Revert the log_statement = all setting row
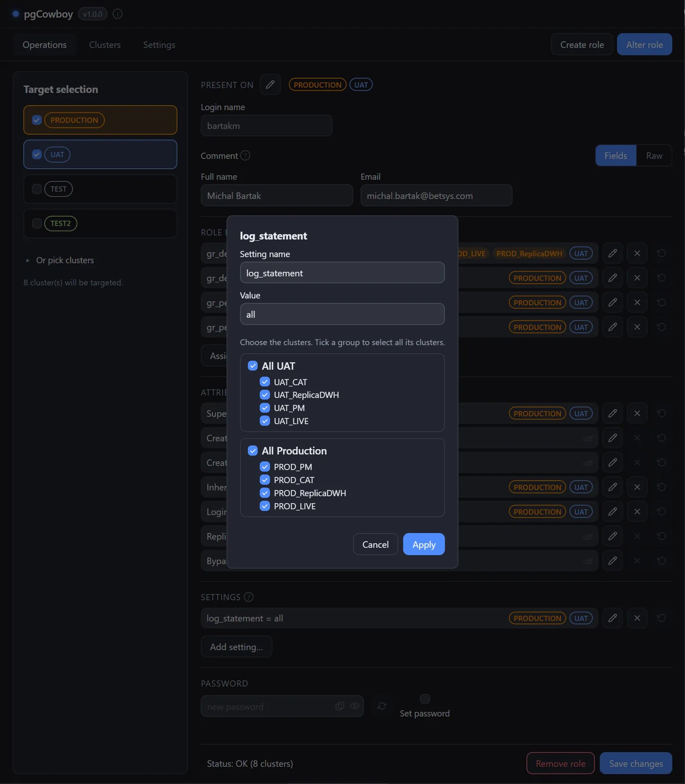 coord(661,618)
